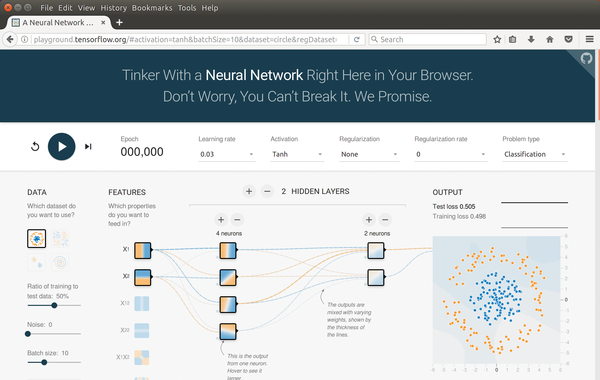Open the File menu
This screenshot has width=600, height=380.
click(x=46, y=8)
